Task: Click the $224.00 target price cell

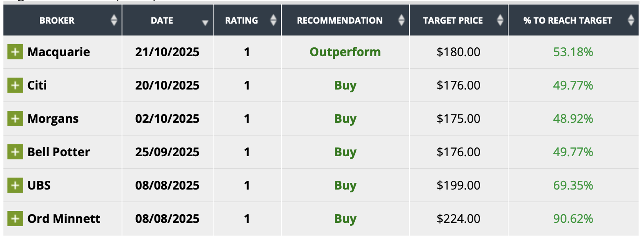Action: pyautogui.click(x=458, y=218)
